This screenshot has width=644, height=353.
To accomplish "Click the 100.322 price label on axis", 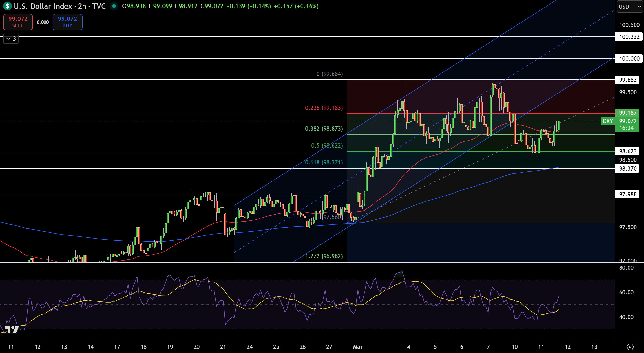I will coord(629,37).
